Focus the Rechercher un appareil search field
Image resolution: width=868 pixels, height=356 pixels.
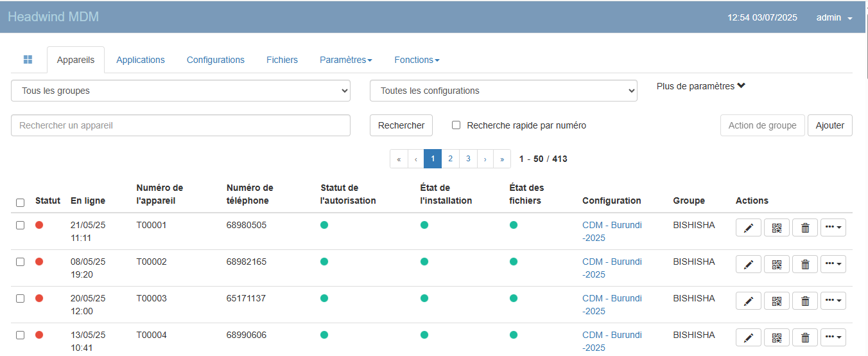[180, 125]
